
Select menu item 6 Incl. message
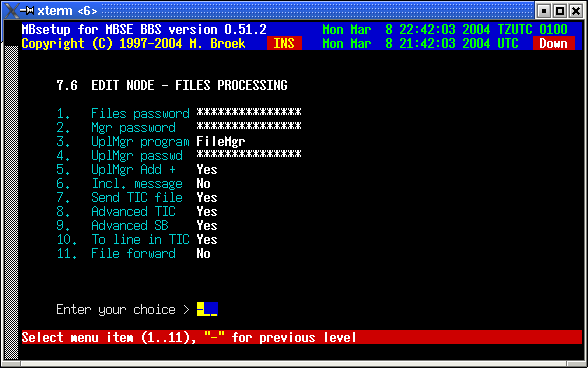tap(120, 184)
